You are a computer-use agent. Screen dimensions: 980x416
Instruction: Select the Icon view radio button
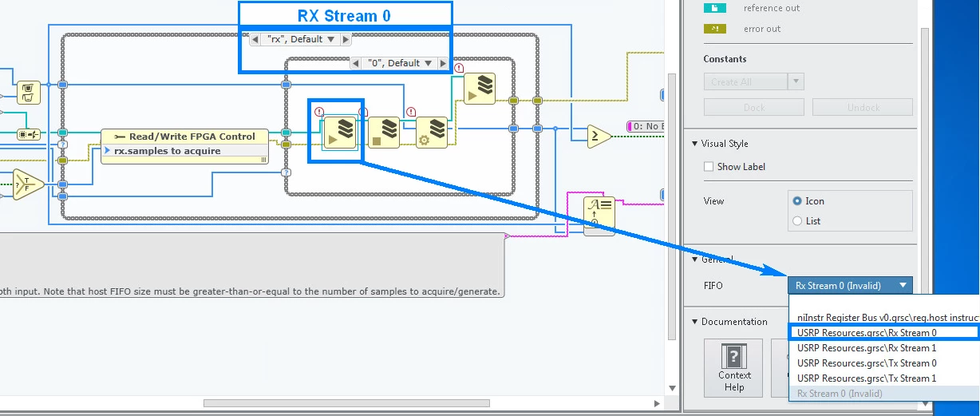coord(796,201)
